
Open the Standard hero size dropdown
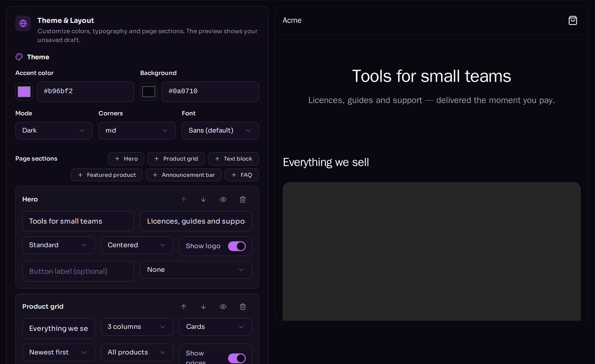59,245
